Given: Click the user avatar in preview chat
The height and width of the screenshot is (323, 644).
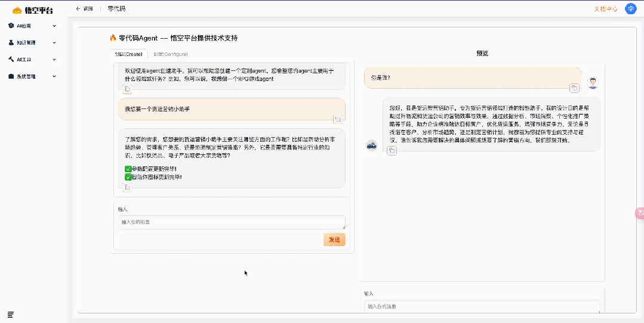Looking at the screenshot, I should click(593, 83).
